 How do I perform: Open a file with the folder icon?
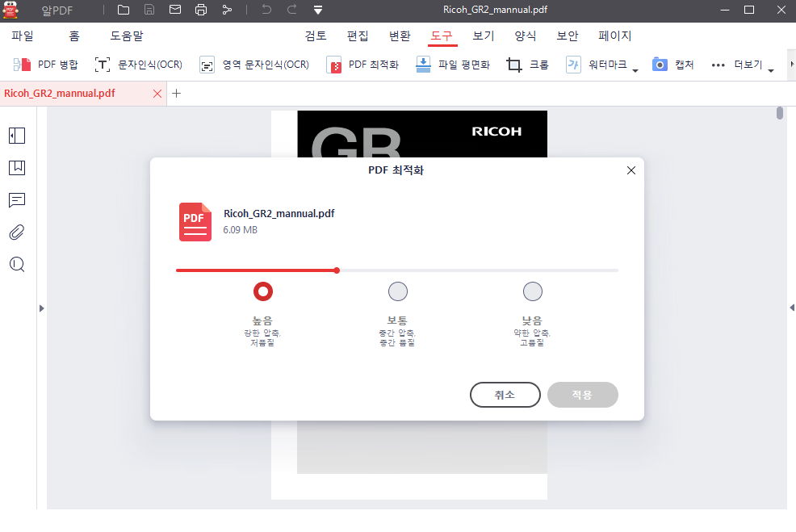coord(123,10)
